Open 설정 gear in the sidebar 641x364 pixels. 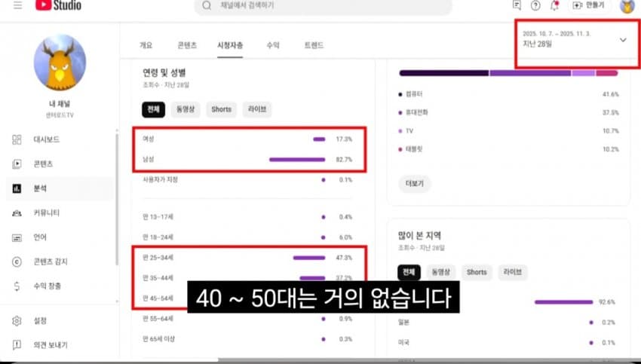point(17,321)
